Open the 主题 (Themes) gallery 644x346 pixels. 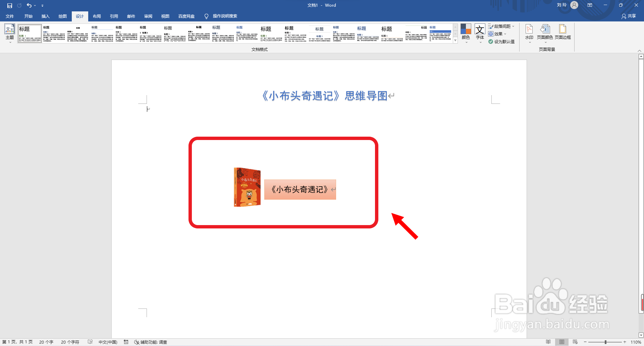click(10, 33)
